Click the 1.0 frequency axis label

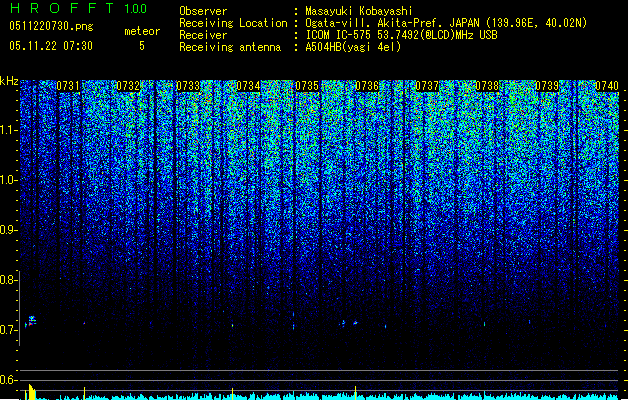click(x=9, y=181)
